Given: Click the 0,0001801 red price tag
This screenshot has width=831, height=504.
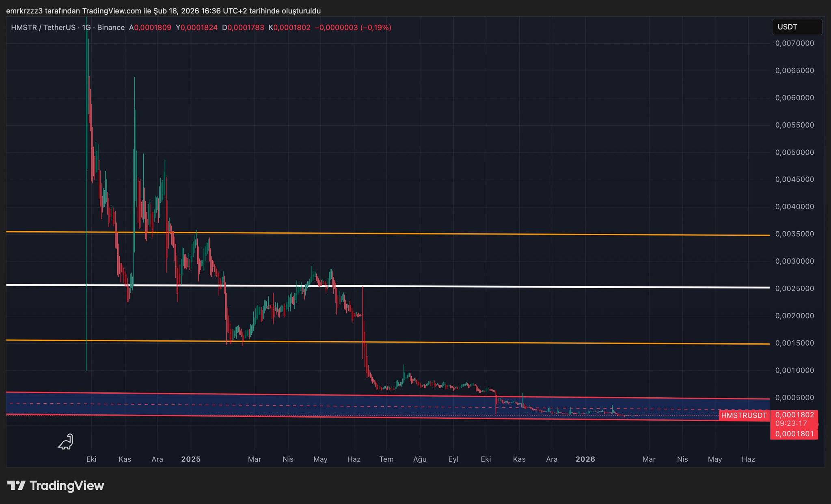Looking at the screenshot, I should (x=794, y=434).
